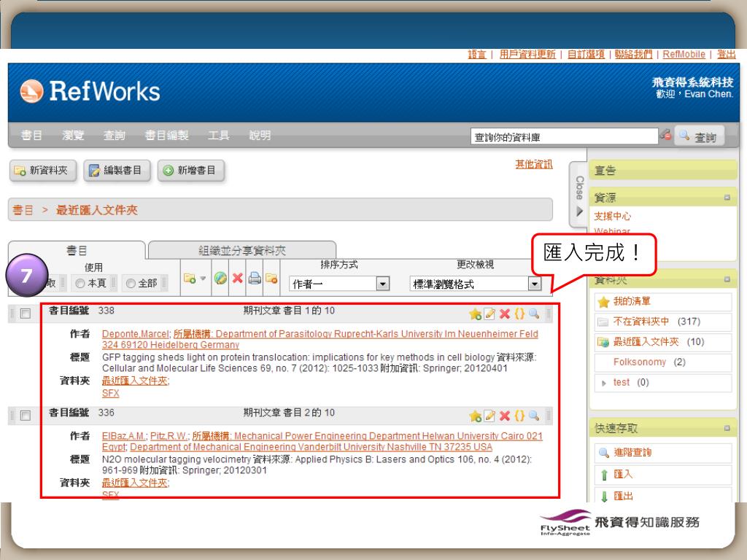747x560 pixels.
Task: View reference 336 magnifier icon
Action: (534, 416)
